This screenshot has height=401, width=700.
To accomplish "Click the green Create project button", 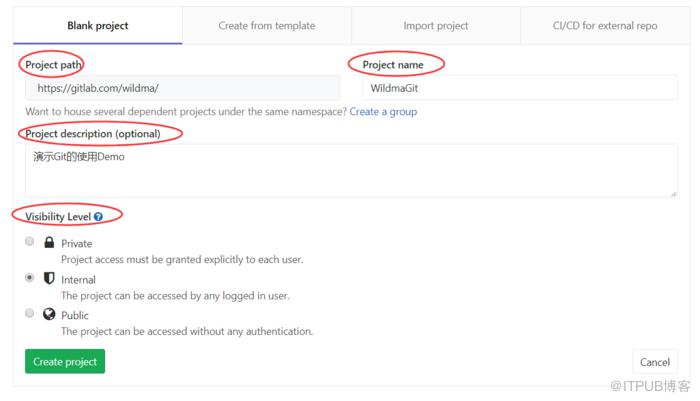I will (65, 361).
